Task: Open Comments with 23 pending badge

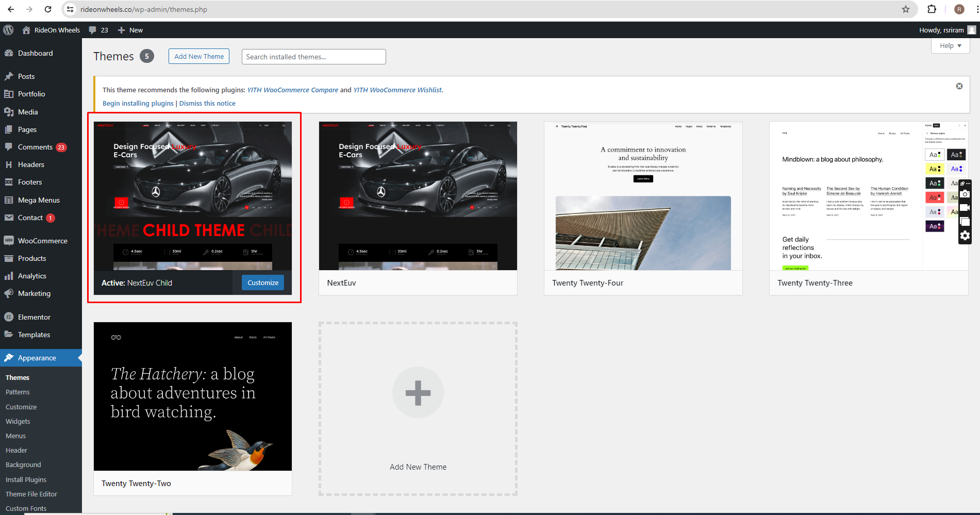Action: [41, 147]
